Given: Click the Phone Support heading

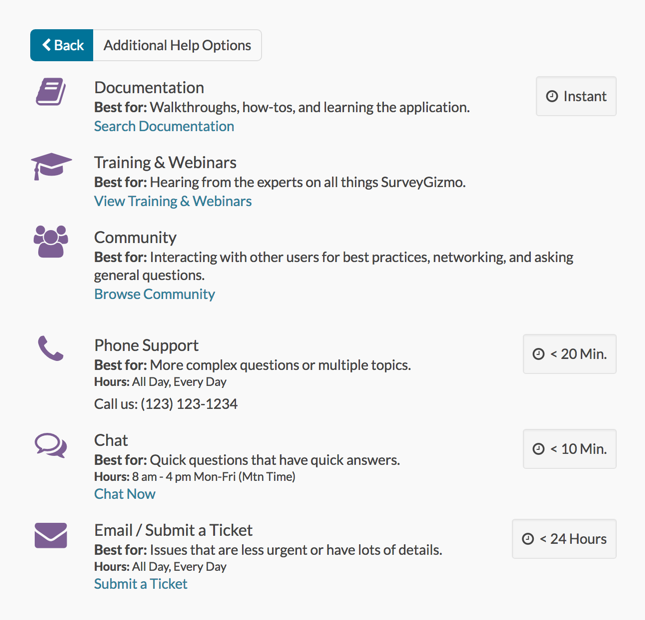Looking at the screenshot, I should point(146,345).
